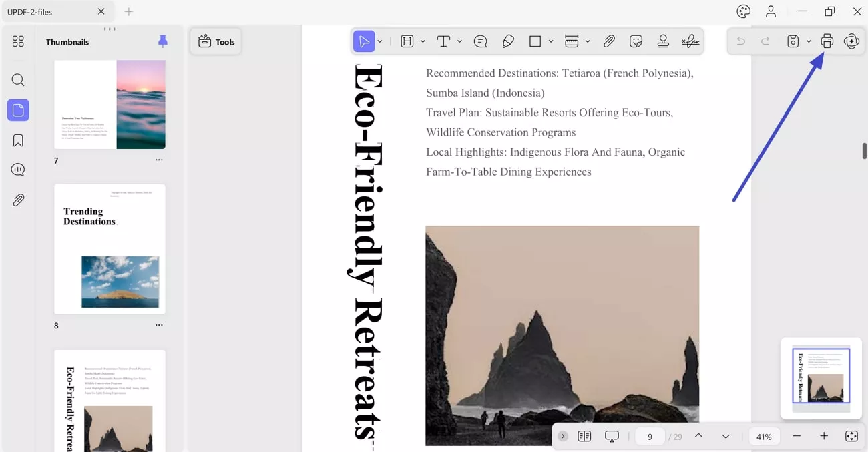
Task: Click the save icon
Action: click(793, 41)
